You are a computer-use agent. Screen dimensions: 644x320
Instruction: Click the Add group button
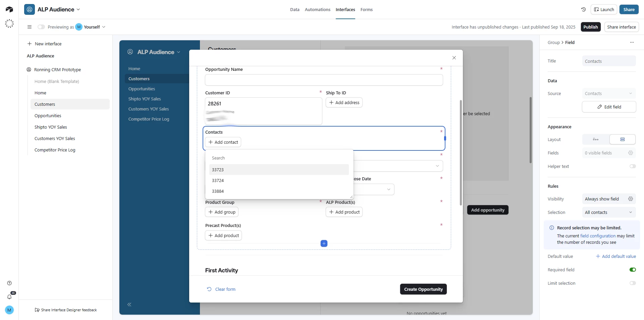pyautogui.click(x=222, y=212)
